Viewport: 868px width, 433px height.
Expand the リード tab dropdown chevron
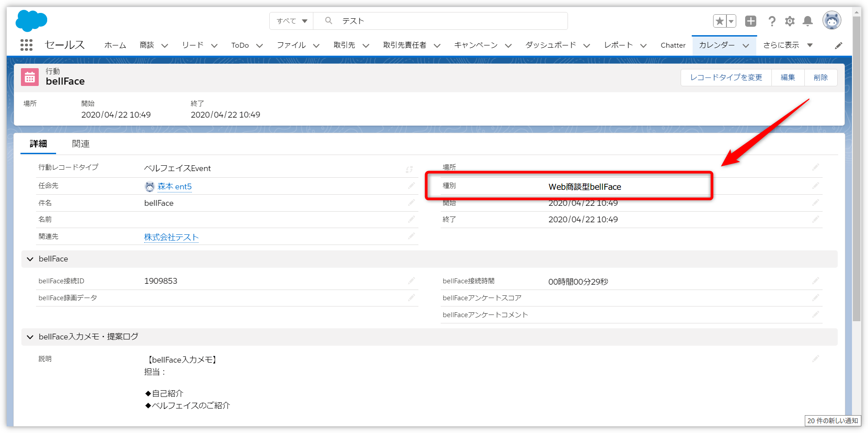click(x=214, y=45)
